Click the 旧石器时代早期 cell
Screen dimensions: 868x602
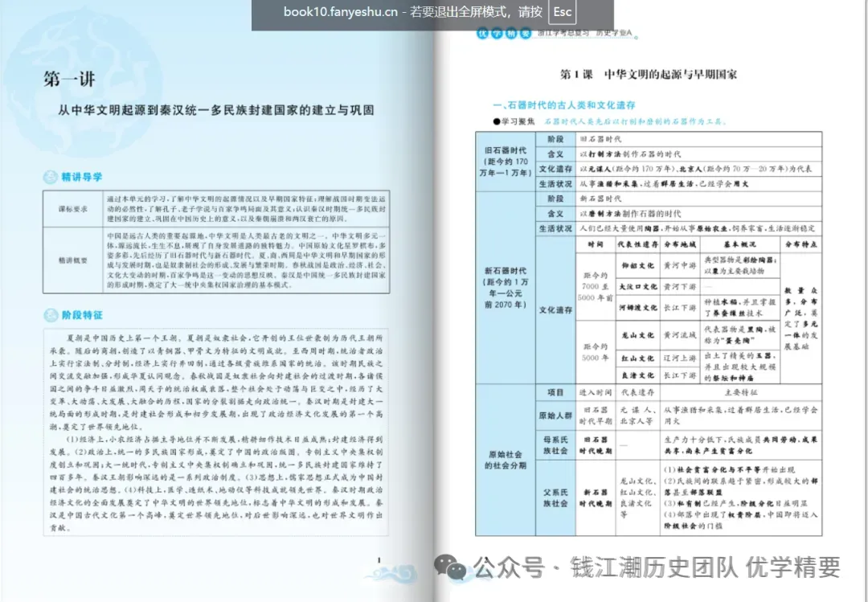(596, 416)
